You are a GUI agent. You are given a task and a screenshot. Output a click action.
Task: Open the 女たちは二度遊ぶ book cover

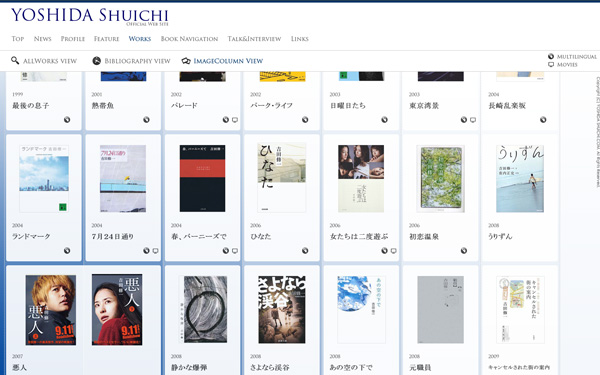pyautogui.click(x=361, y=178)
